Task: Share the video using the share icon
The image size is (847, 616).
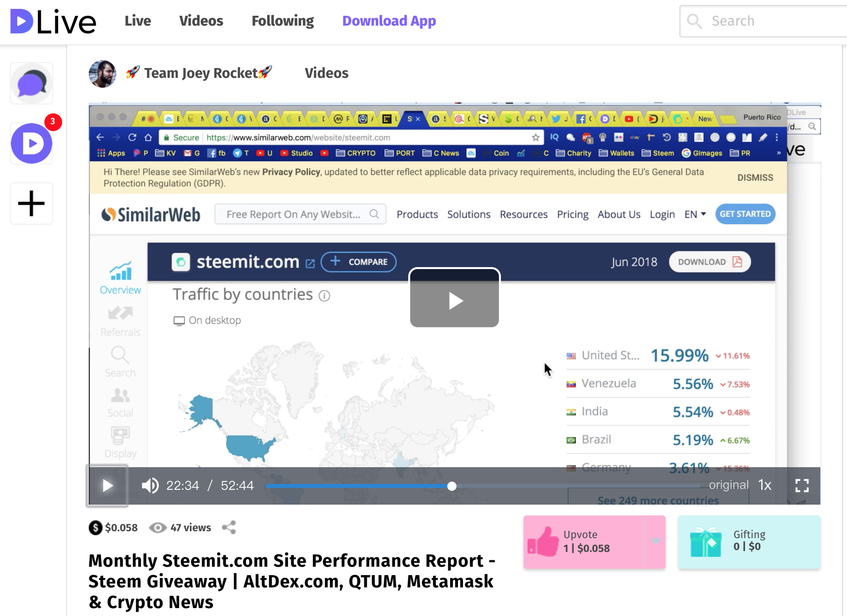Action: point(229,528)
